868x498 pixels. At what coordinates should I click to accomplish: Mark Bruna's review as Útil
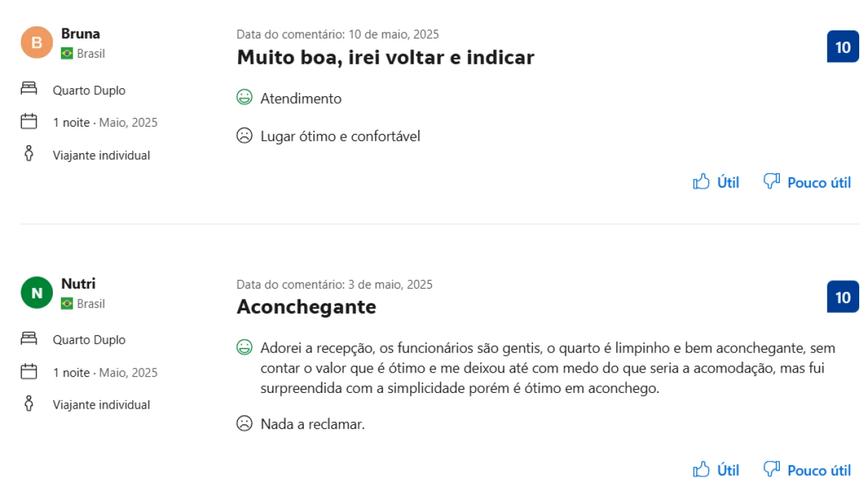pos(728,182)
